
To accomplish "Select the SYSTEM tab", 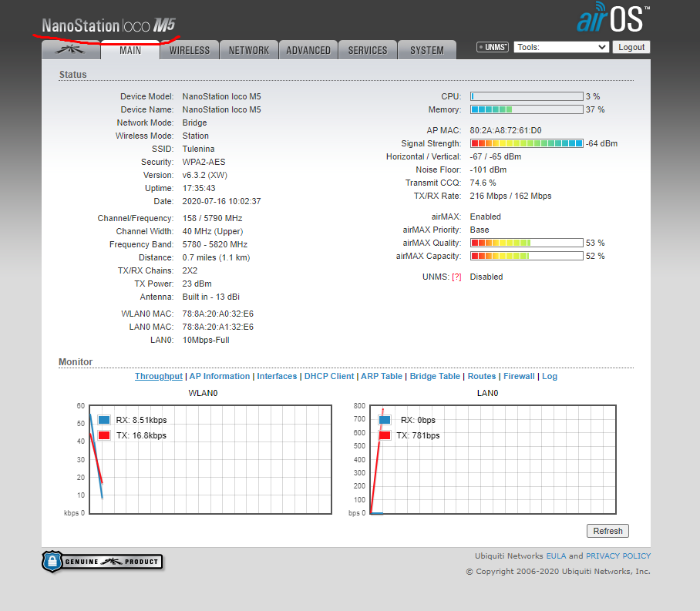I will (427, 50).
